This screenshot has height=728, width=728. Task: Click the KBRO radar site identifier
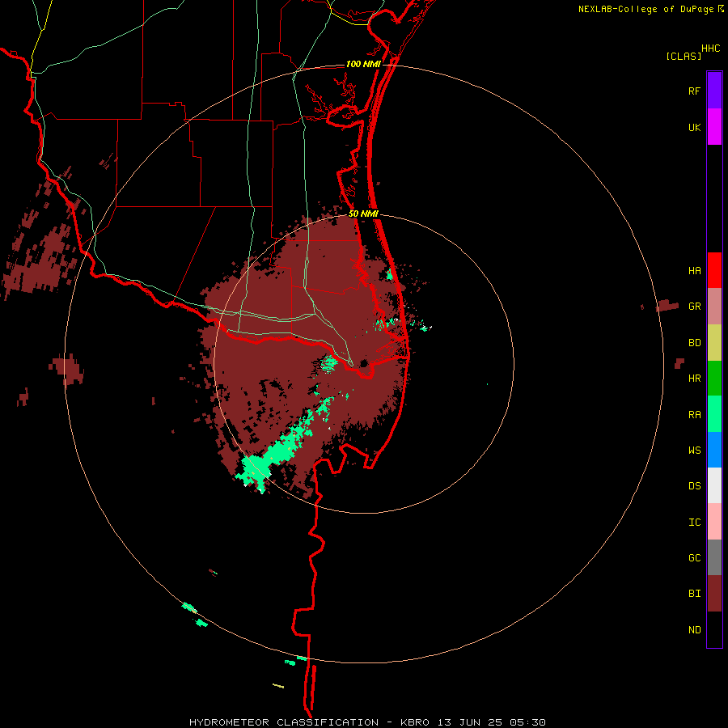(x=415, y=722)
